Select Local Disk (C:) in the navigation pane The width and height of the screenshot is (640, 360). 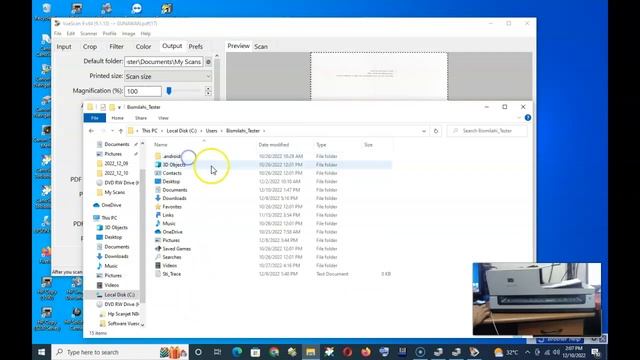[x=119, y=295]
